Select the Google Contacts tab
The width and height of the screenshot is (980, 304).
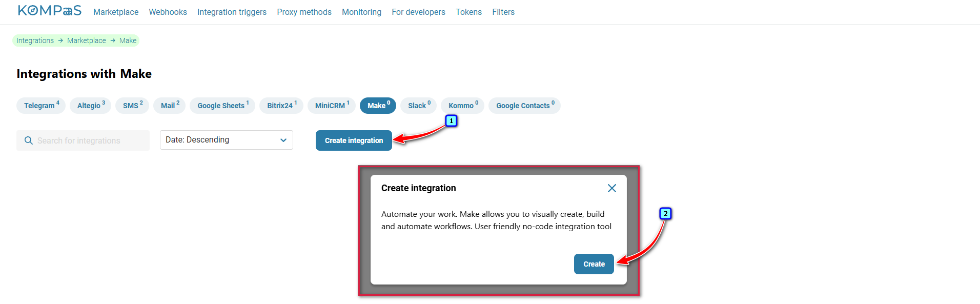pyautogui.click(x=524, y=106)
